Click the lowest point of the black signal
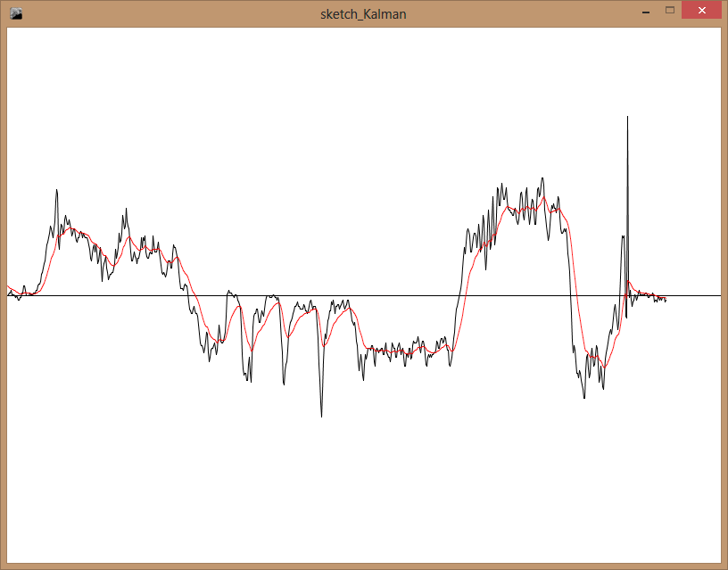The width and height of the screenshot is (728, 570). pyautogui.click(x=321, y=416)
